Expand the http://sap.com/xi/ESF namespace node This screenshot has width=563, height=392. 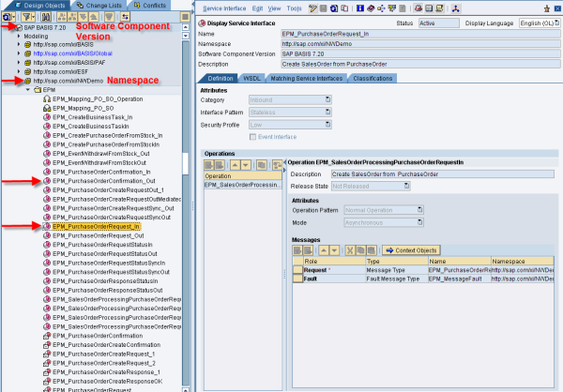[x=19, y=71]
